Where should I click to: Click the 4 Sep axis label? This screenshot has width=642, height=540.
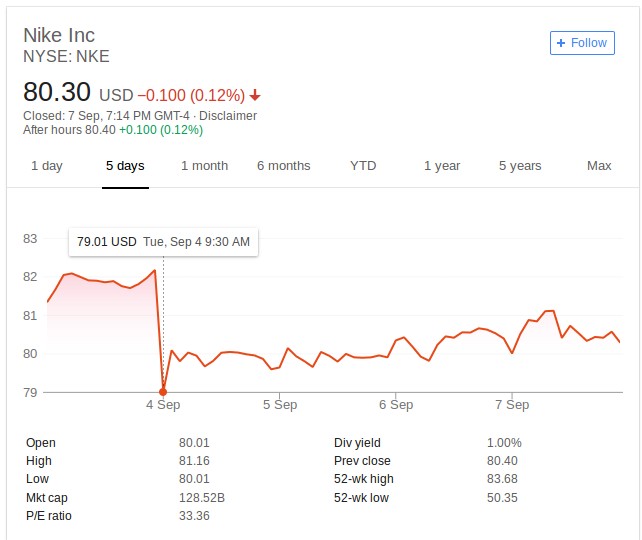tap(163, 405)
